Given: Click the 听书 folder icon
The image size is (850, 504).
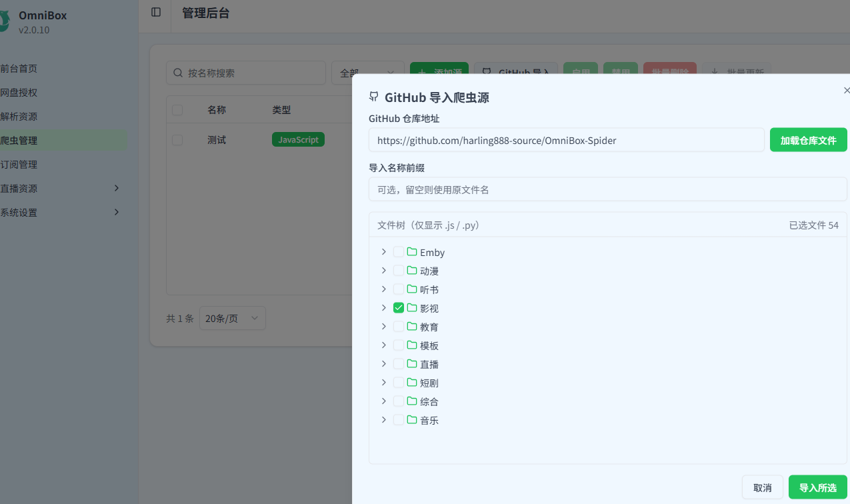Looking at the screenshot, I should pos(412,289).
